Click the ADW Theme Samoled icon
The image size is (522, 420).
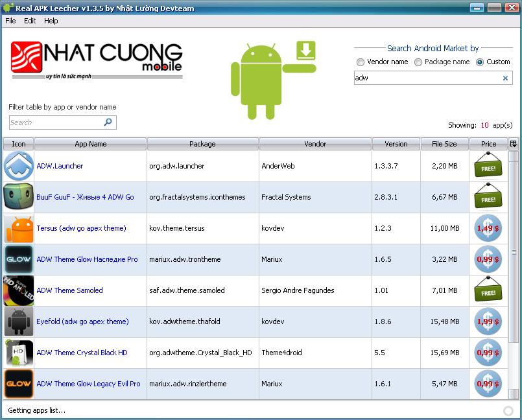point(19,290)
